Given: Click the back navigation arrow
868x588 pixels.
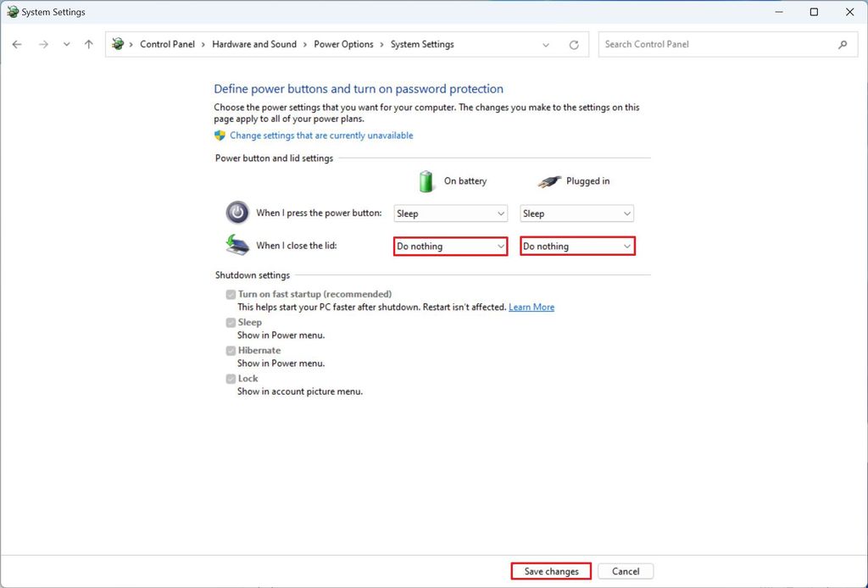Looking at the screenshot, I should pos(17,44).
